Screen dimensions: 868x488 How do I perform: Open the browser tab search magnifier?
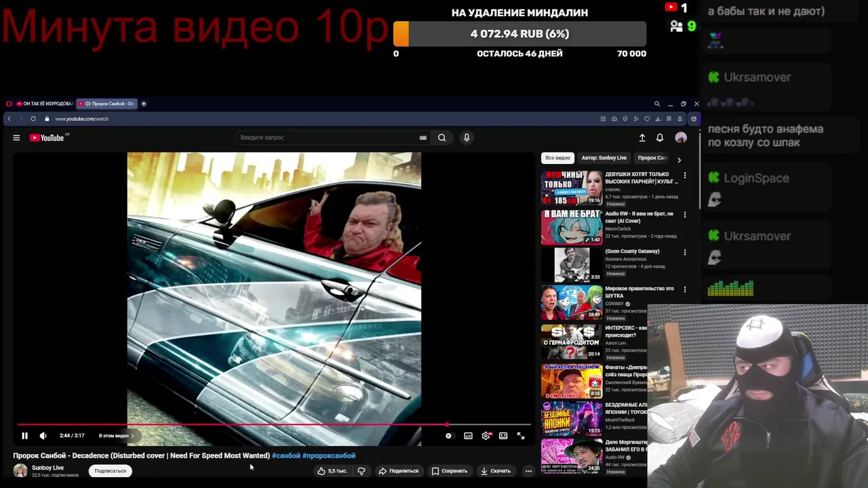[656, 104]
